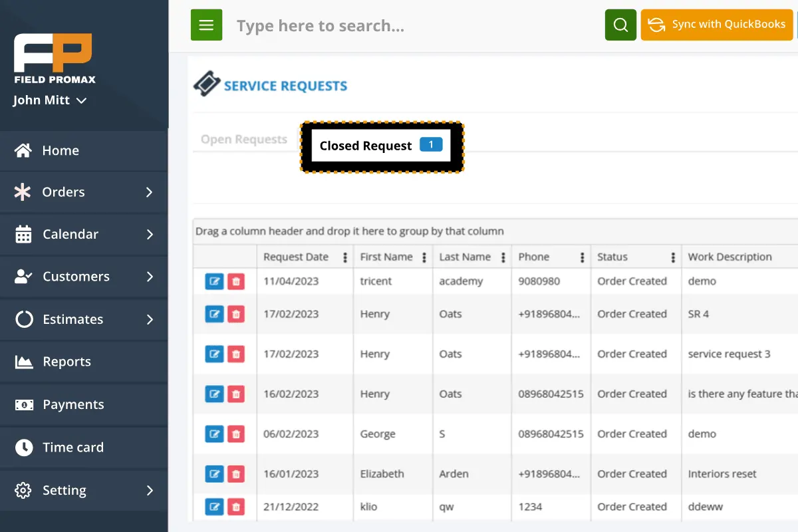Open the Payments menu item
This screenshot has width=798, height=532.
tap(84, 404)
